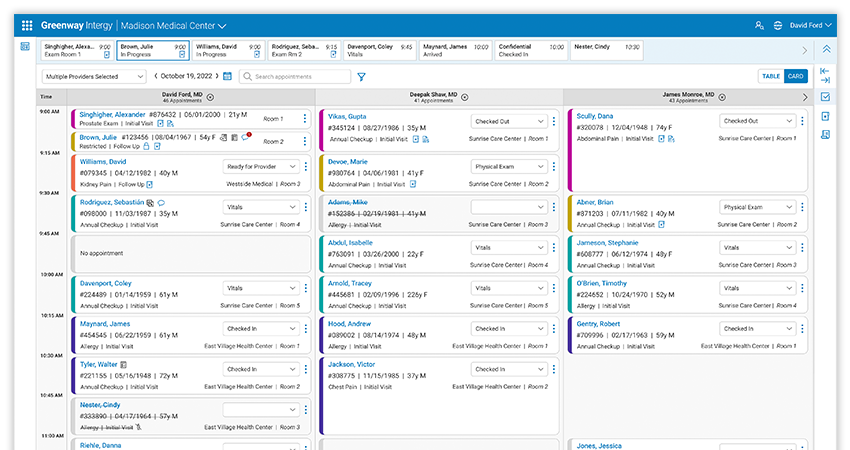Select the Confidential Checked In tab
Image resolution: width=850 pixels, height=450 pixels.
(x=529, y=50)
